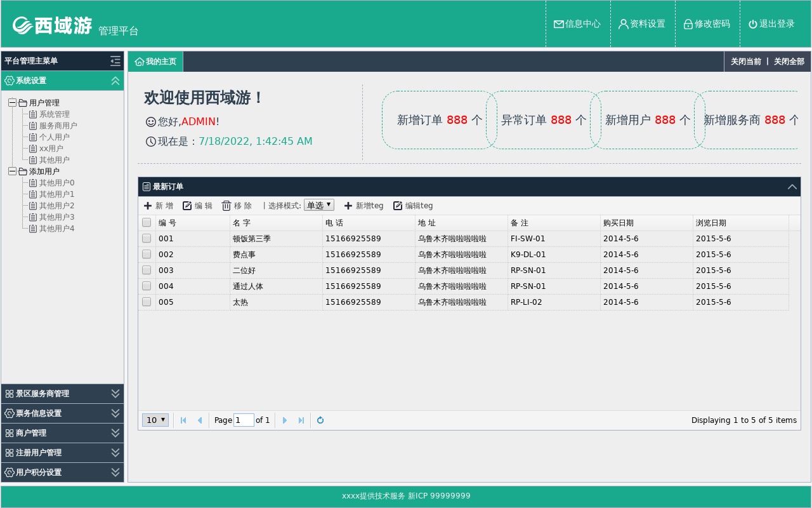The image size is (812, 508).
Task: Expand 景区服务商管理 menu section
Action: click(62, 394)
